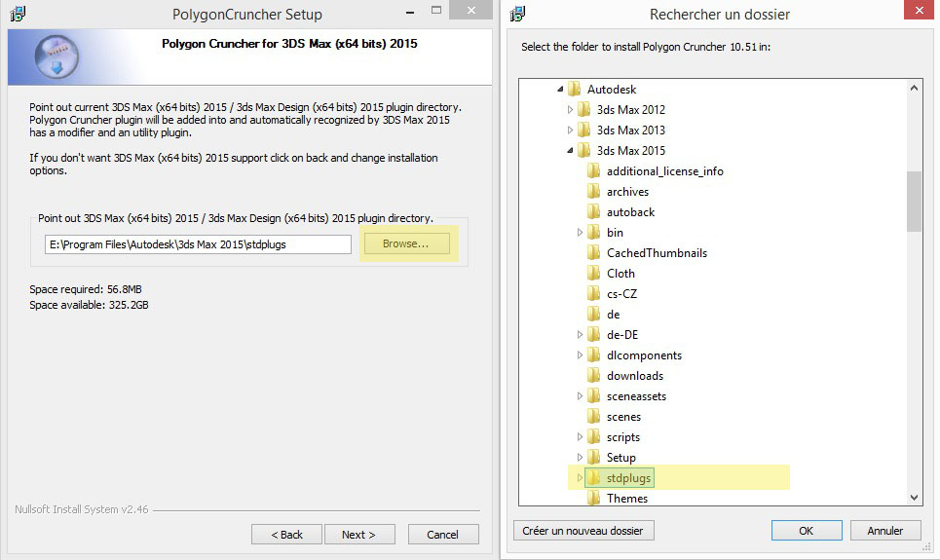Select the downloads folder icon
Image resolution: width=940 pixels, height=560 pixels.
593,376
